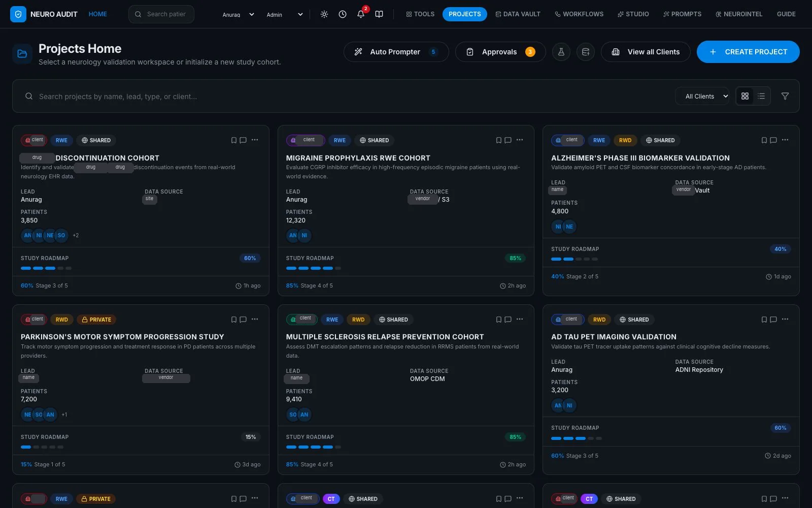Bookmark the Multiple Sclerosis Relapse Prevention card
Viewport: 812px width, 508px height.
click(499, 320)
